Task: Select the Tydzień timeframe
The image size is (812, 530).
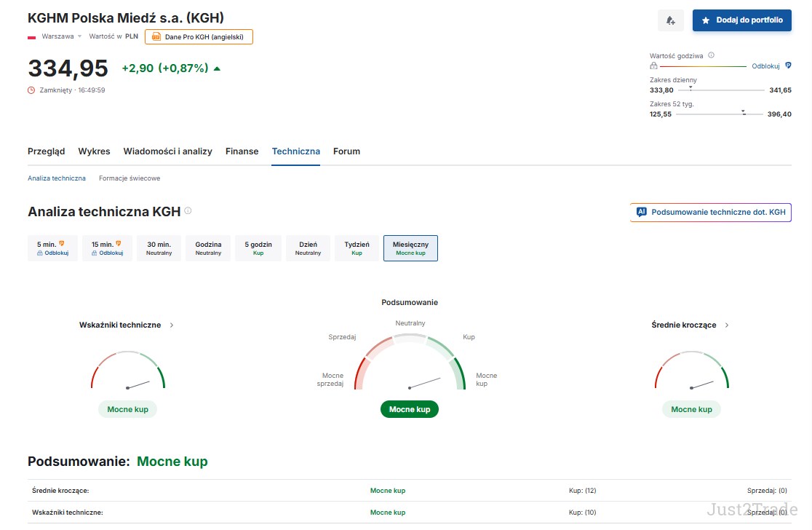Action: [357, 248]
